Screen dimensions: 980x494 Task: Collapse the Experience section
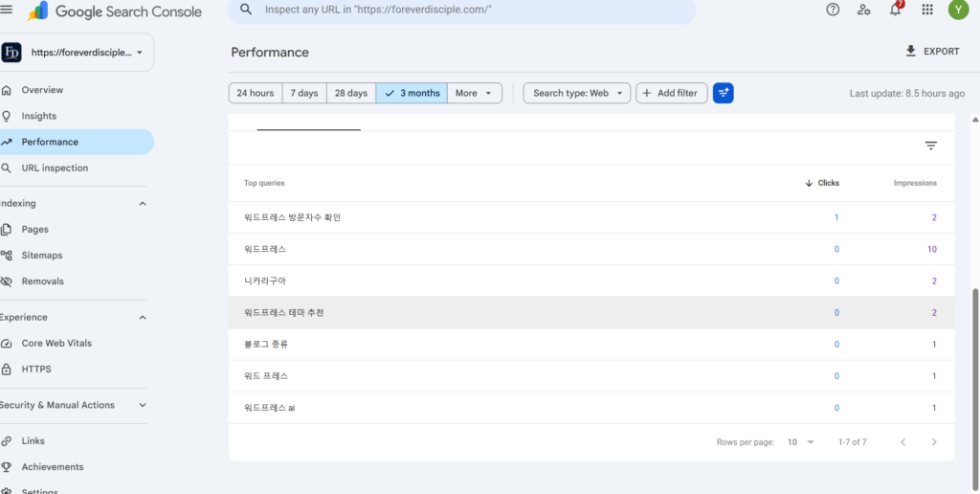point(143,317)
